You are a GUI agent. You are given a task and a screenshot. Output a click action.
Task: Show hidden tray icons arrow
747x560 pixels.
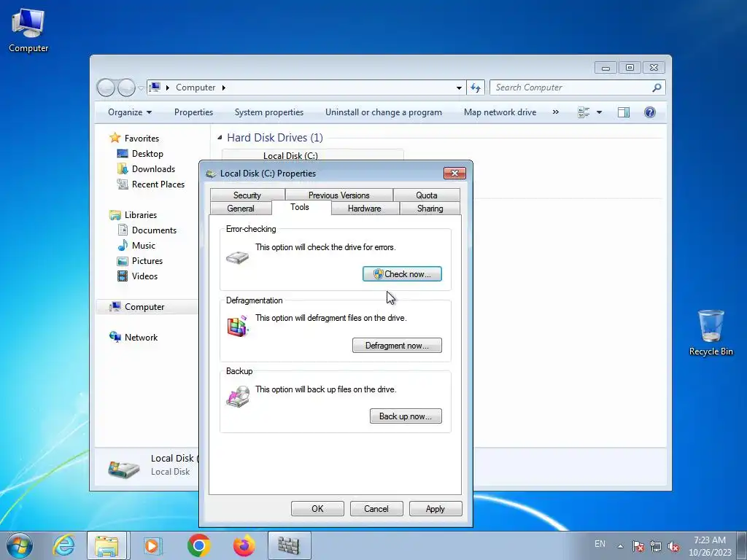(620, 546)
